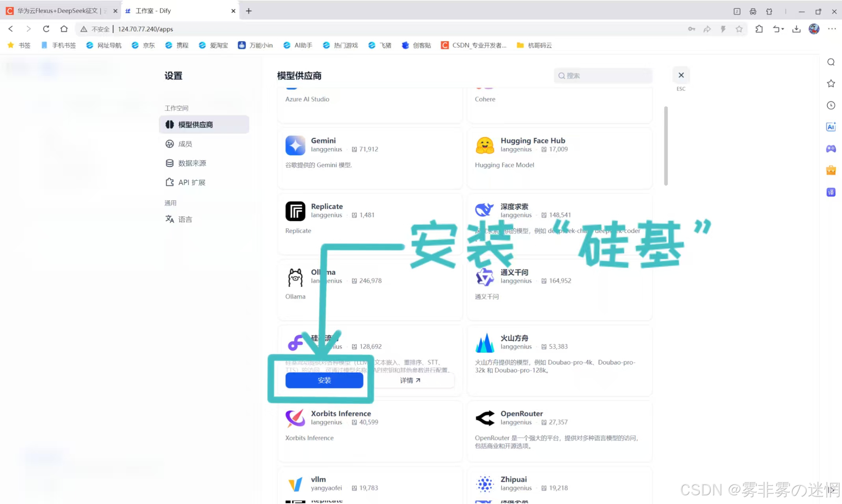
Task: Click the Xorbits Inference provider title
Action: (341, 413)
